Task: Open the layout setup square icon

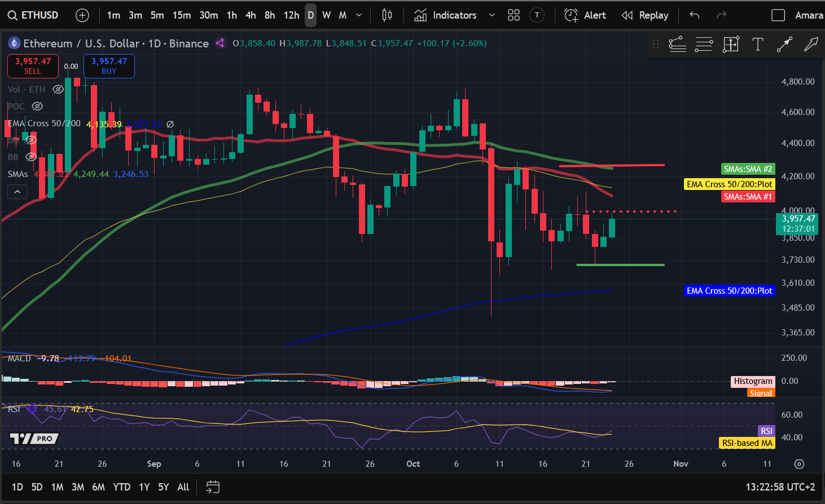Action: tap(778, 15)
